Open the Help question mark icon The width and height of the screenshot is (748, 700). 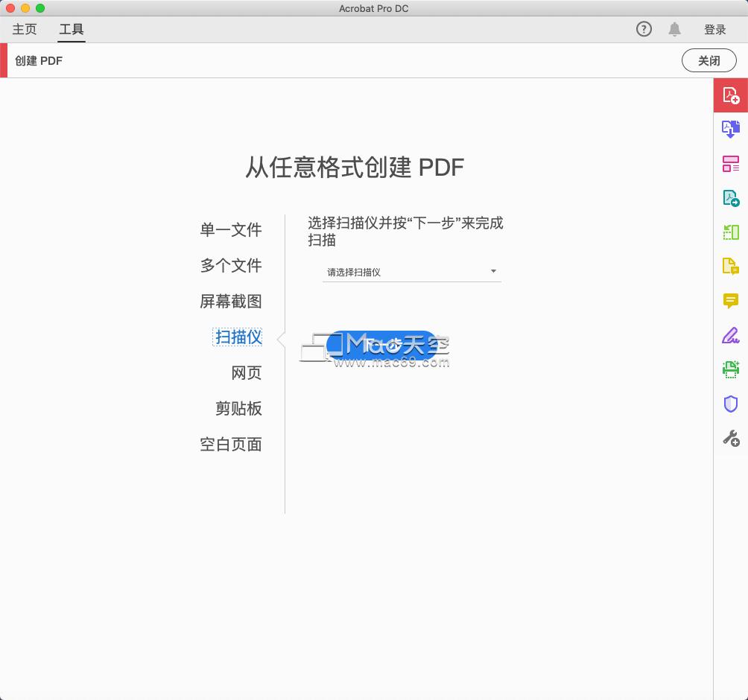coord(643,29)
